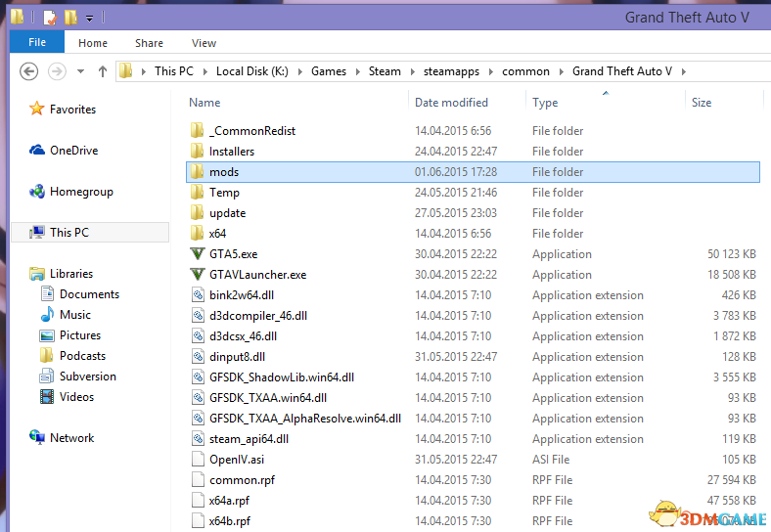Select the d3dcompiler_46.dll file icon
The height and width of the screenshot is (532, 771).
click(x=198, y=315)
